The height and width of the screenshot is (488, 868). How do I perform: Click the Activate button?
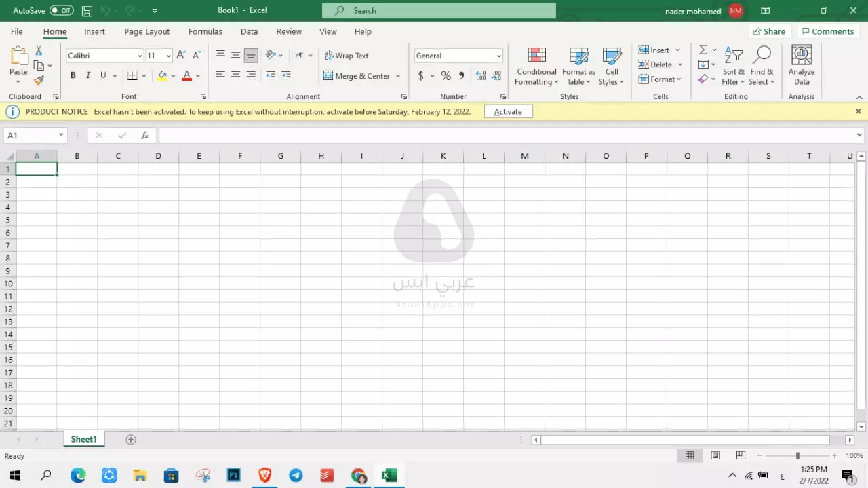coord(508,112)
